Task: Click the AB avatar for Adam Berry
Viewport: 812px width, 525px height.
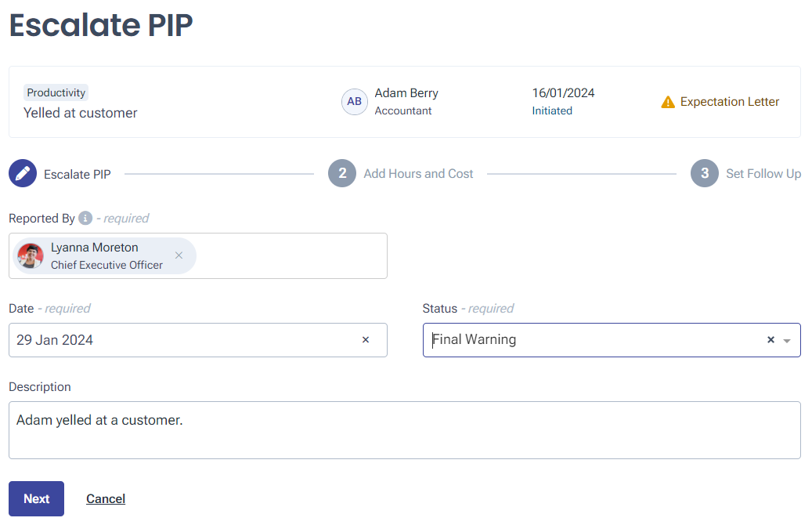Action: click(x=355, y=102)
